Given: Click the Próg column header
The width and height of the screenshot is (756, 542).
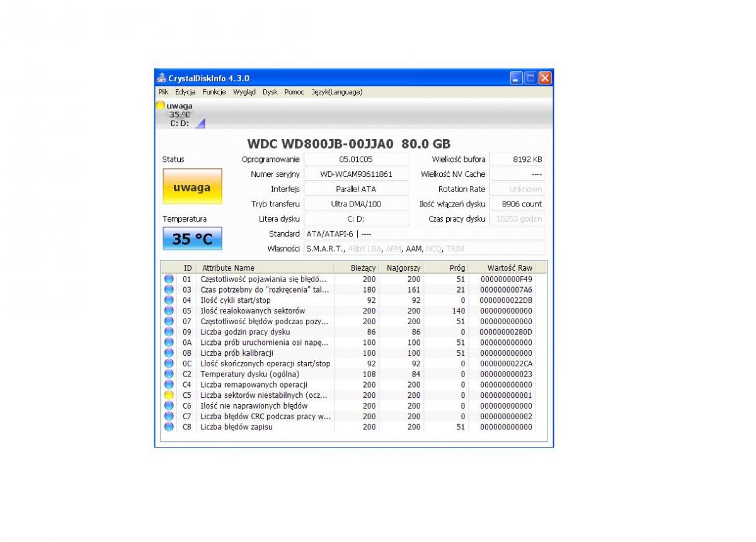Looking at the screenshot, I should coord(445,268).
